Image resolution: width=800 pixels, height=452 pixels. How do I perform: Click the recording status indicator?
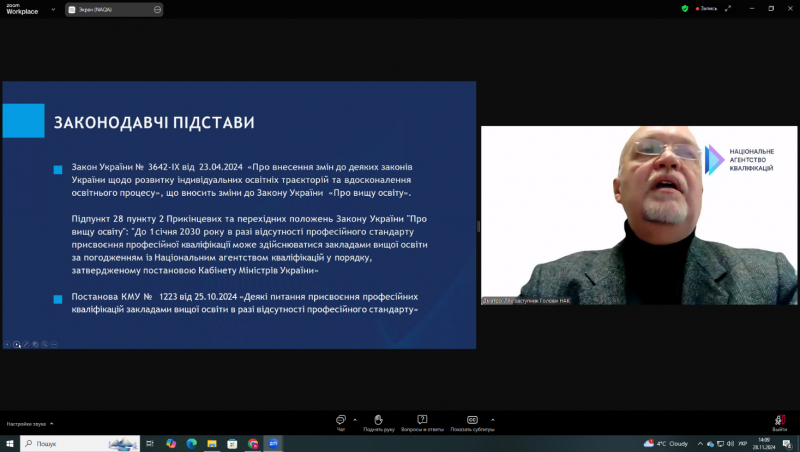click(x=706, y=8)
